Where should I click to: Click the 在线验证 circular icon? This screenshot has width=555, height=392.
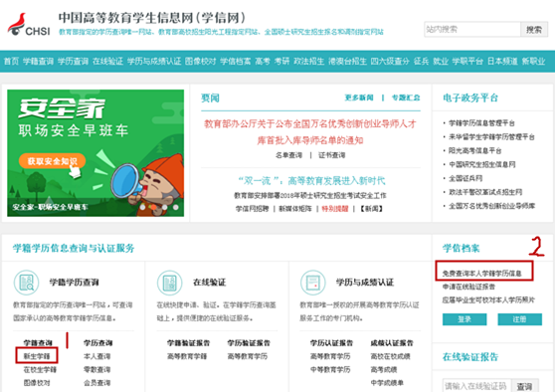point(169,283)
